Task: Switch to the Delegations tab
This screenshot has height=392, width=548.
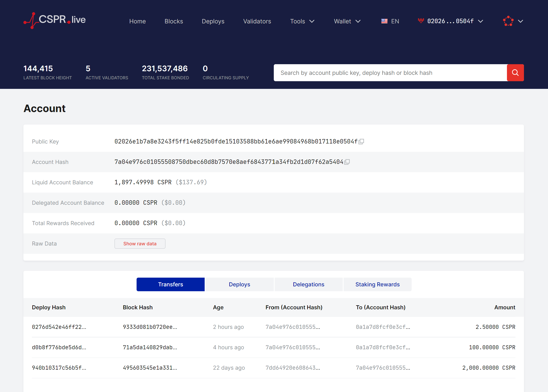Action: [x=308, y=284]
